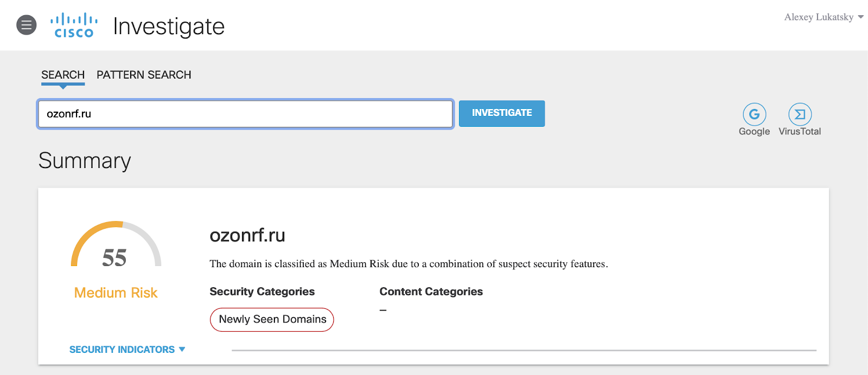Expand the SECURITY INDICATORS section

(127, 350)
